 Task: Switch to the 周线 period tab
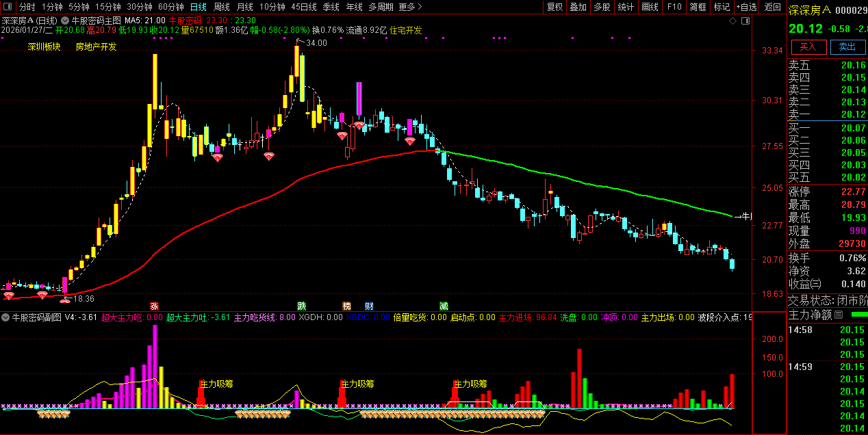(221, 7)
